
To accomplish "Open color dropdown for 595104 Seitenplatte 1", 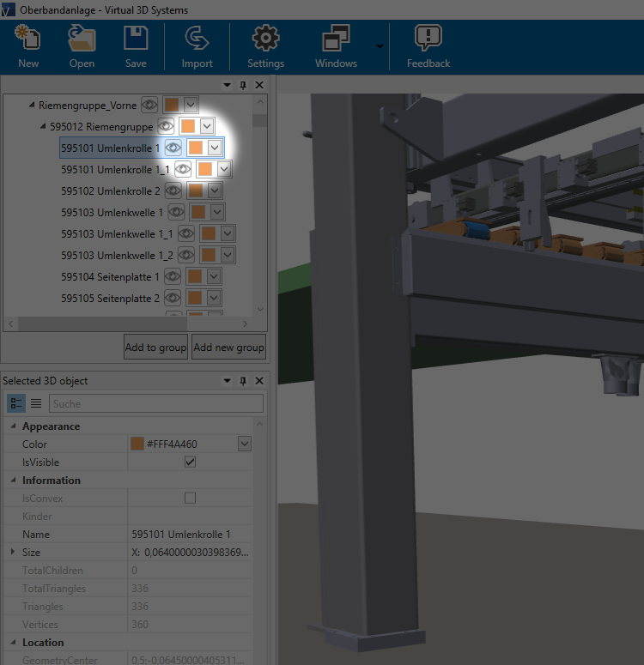I will [x=214, y=276].
